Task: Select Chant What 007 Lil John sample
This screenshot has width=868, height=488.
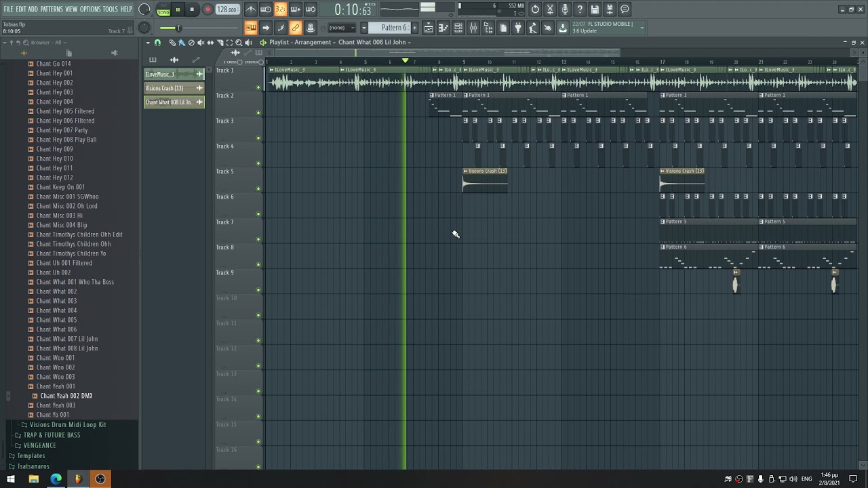Action: (67, 339)
